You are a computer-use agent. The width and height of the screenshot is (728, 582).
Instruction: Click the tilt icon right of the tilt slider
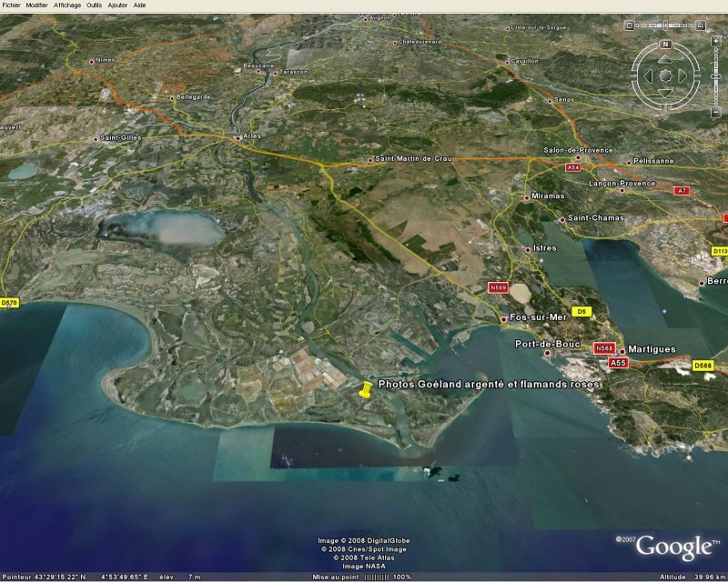tap(701, 25)
